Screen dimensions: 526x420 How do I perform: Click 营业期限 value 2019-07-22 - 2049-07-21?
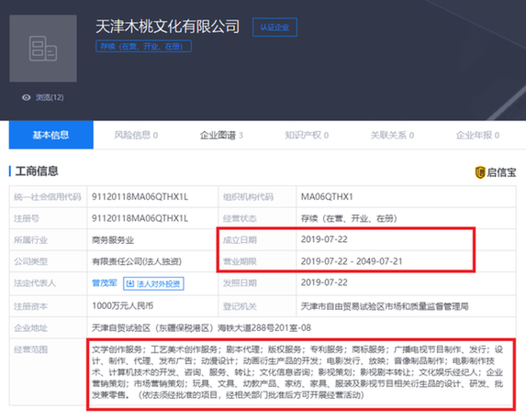tap(352, 261)
